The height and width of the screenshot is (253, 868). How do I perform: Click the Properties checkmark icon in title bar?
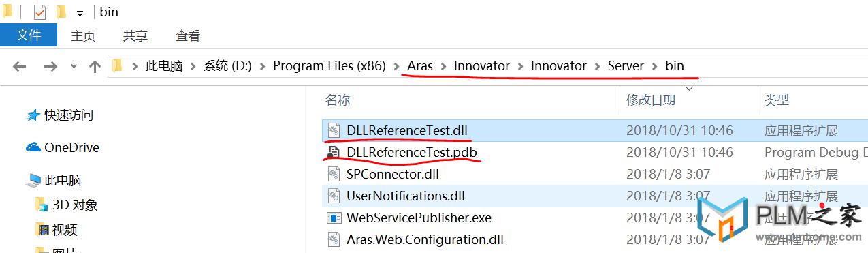39,12
